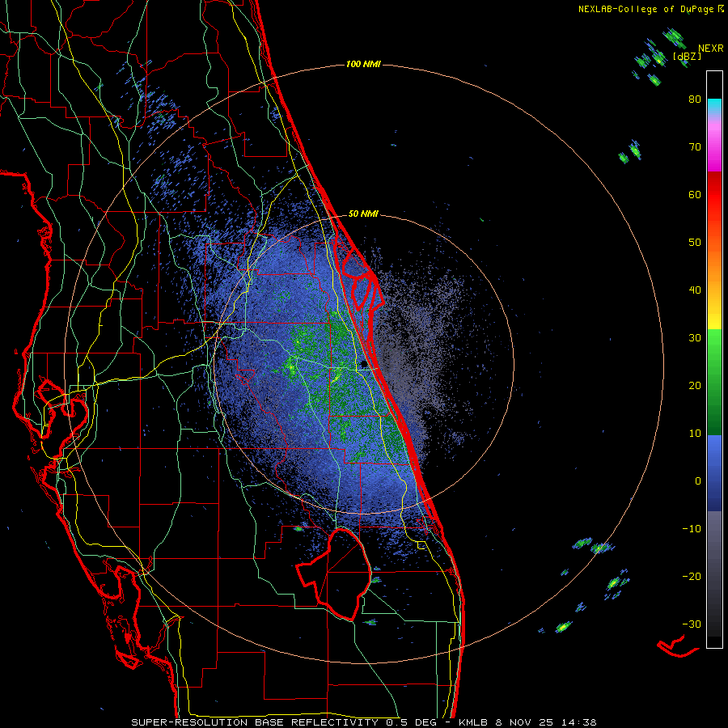Click the -10 dBZ scale label

click(692, 529)
